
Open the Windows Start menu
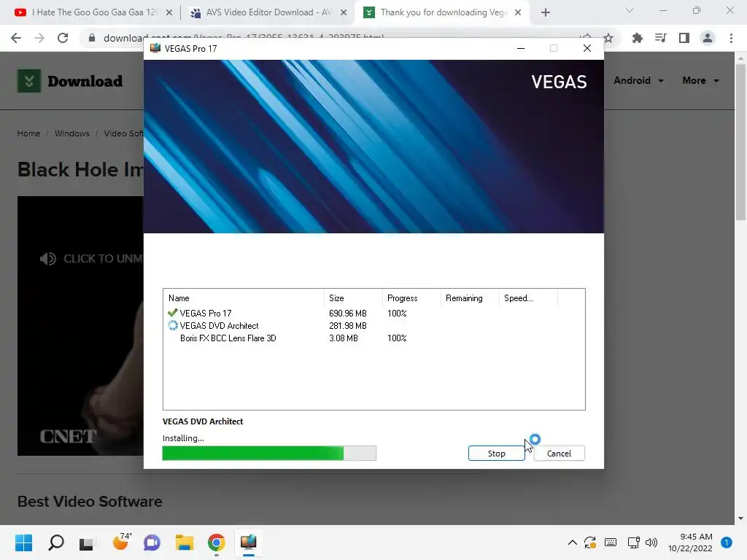(x=24, y=542)
